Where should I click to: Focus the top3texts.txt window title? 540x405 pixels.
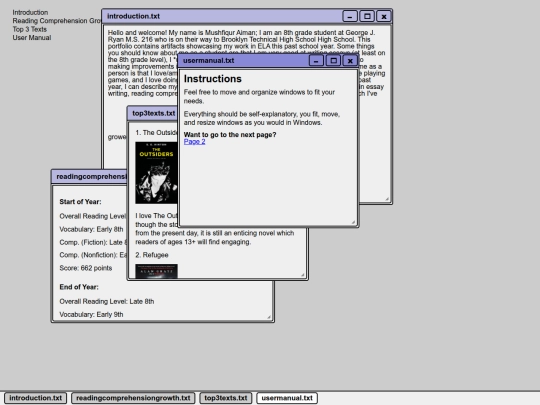[153, 113]
